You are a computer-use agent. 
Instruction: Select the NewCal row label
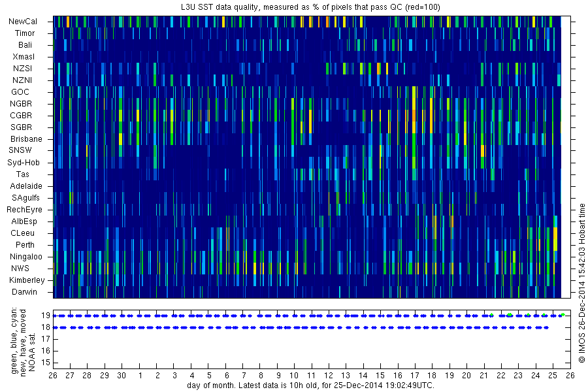click(x=23, y=22)
